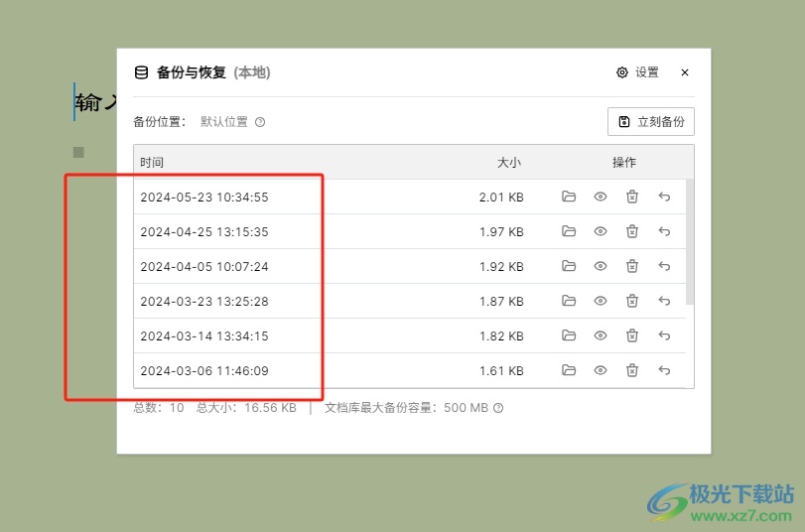
Task: Restore backup 2024-04-05 10:07:24
Action: pos(664,266)
